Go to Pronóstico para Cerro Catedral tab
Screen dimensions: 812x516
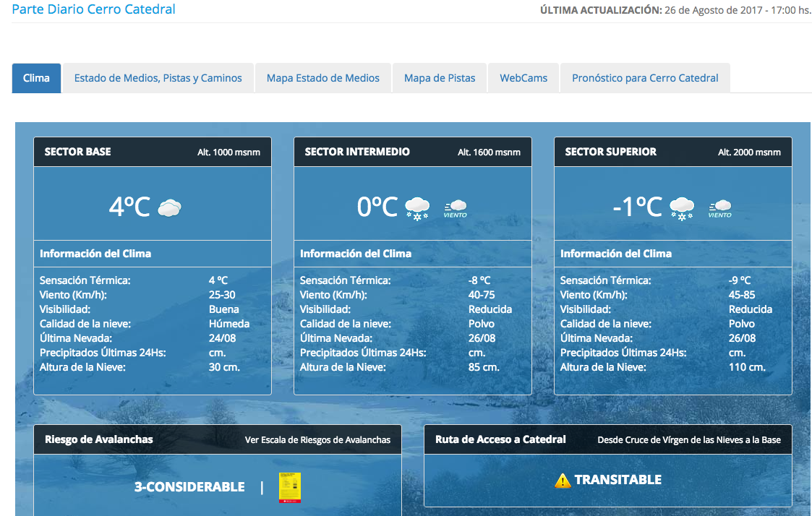[x=645, y=78]
